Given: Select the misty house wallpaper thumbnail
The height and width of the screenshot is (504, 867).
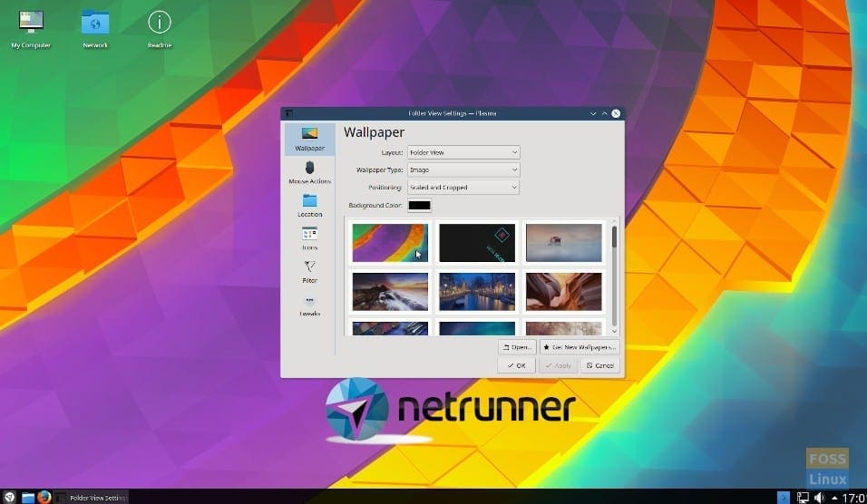Looking at the screenshot, I should click(563, 243).
